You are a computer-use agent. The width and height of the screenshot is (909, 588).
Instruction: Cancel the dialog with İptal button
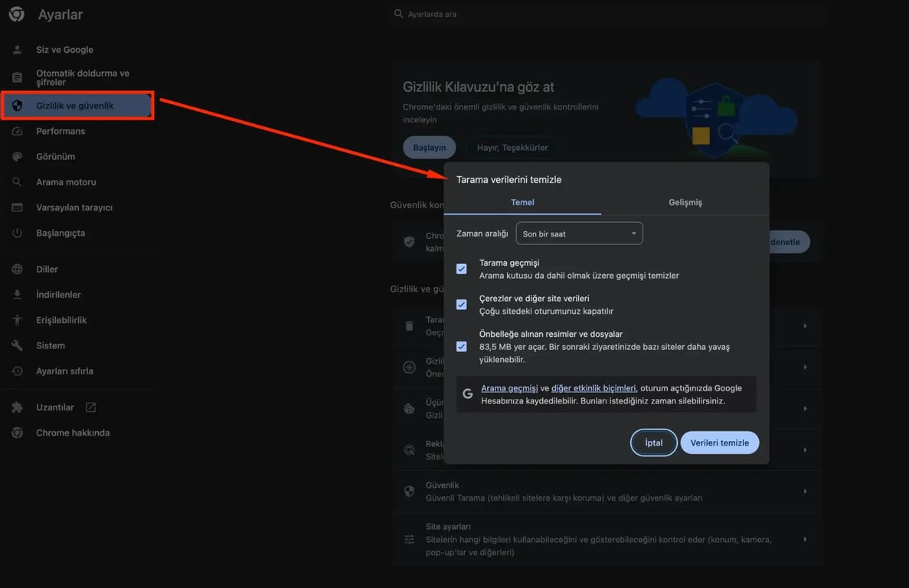pyautogui.click(x=653, y=443)
